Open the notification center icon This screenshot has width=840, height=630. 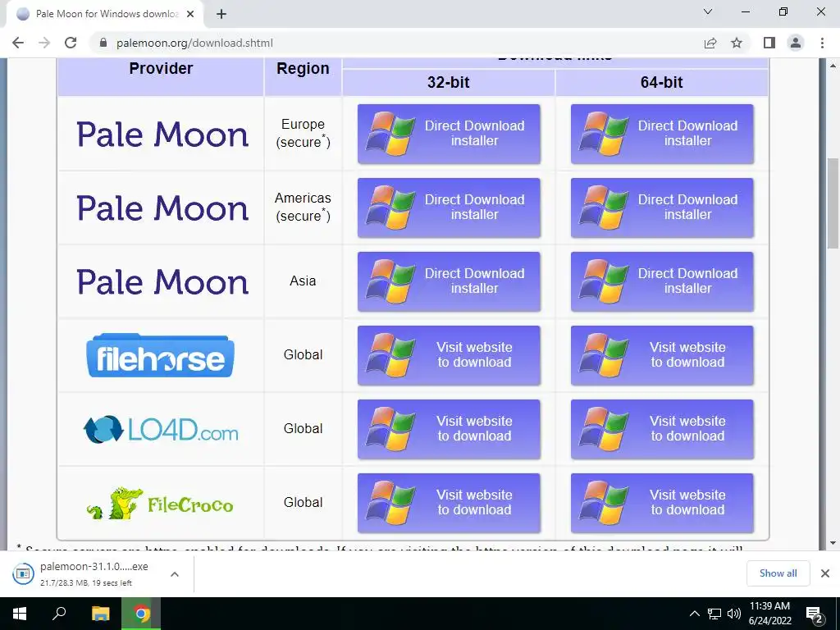815,614
